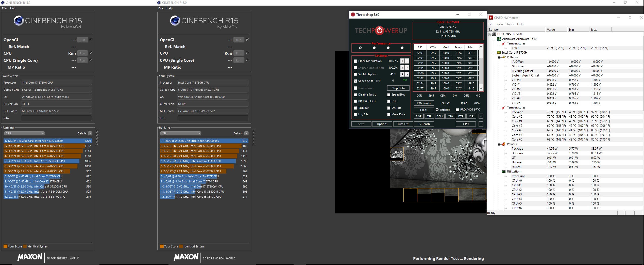This screenshot has width=644, height=265.
Task: Enable the Log File checkbox
Action: pyautogui.click(x=355, y=114)
